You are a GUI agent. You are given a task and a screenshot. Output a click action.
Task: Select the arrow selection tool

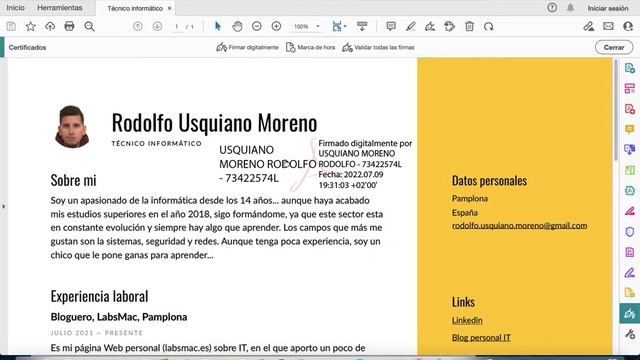pyautogui.click(x=218, y=27)
